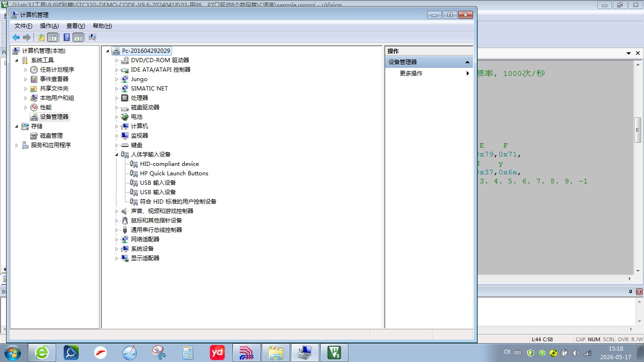Click the gray Forward arrow in the toolbar
644x362 pixels.
[27, 37]
